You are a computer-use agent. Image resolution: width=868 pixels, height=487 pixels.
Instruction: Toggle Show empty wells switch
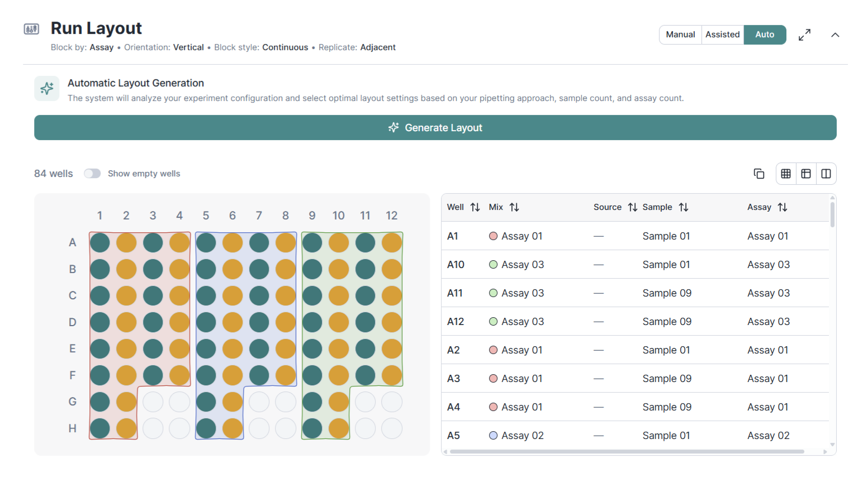tap(92, 174)
